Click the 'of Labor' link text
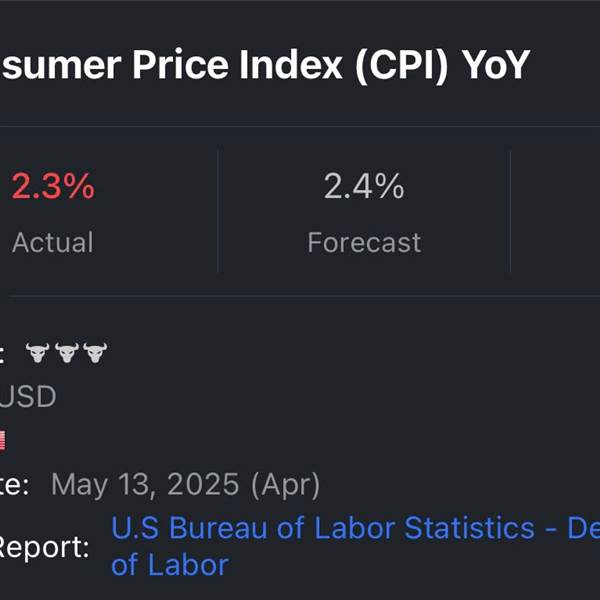Screen dimensions: 600x600 (x=170, y=565)
